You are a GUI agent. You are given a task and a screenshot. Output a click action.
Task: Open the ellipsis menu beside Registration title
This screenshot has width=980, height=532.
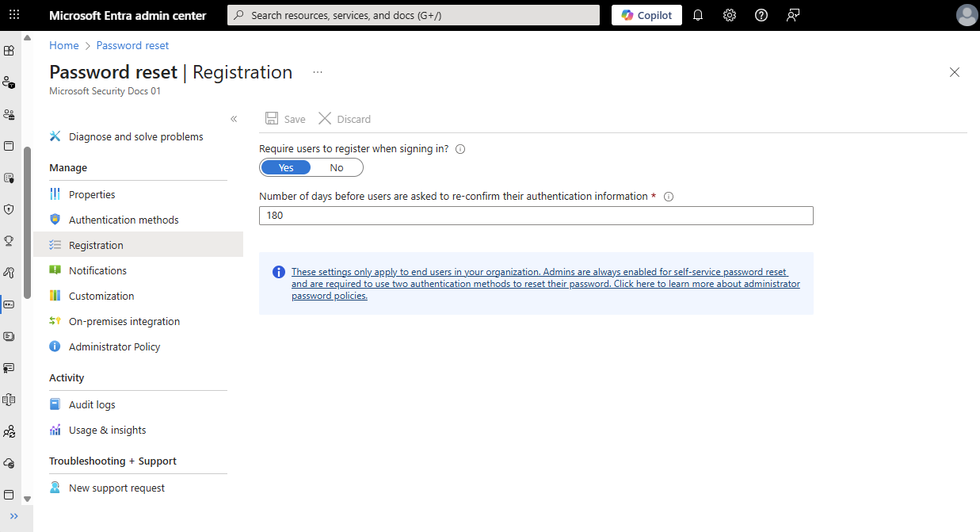[317, 71]
